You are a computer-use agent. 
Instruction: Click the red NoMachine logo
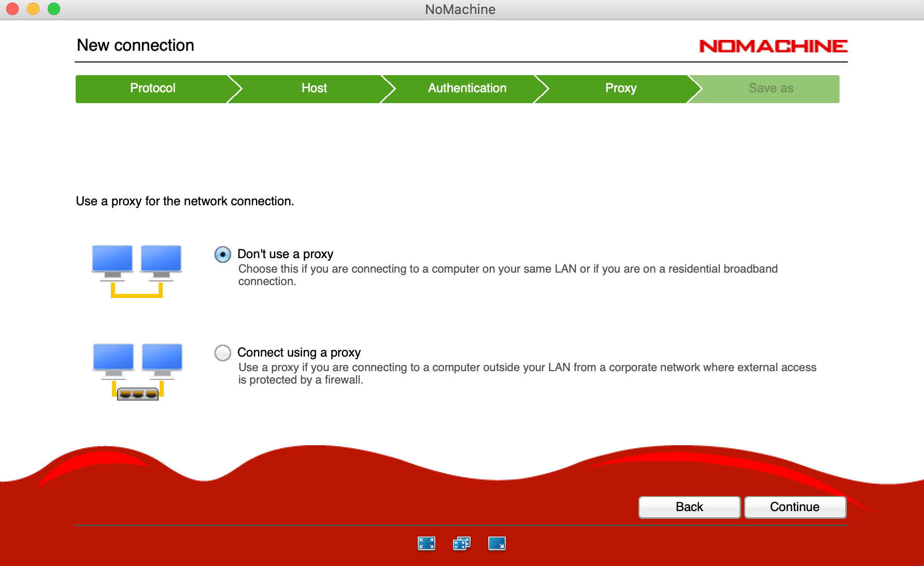pos(773,46)
